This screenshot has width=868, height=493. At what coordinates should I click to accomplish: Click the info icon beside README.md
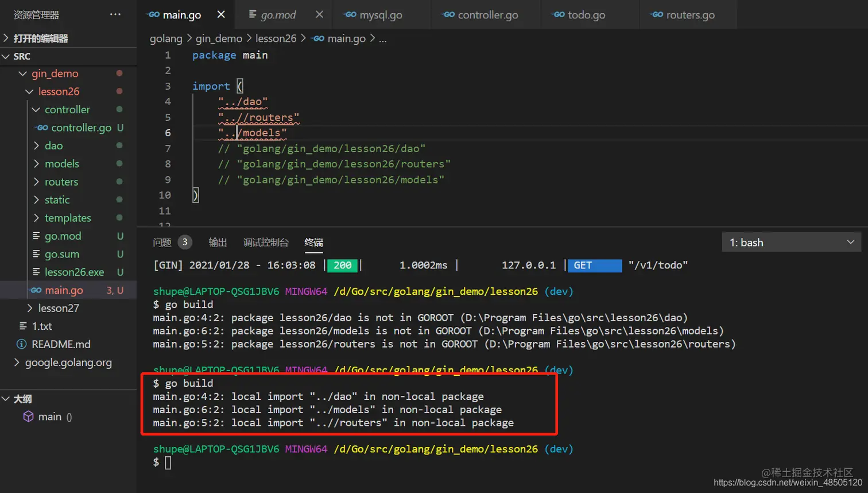pos(21,344)
